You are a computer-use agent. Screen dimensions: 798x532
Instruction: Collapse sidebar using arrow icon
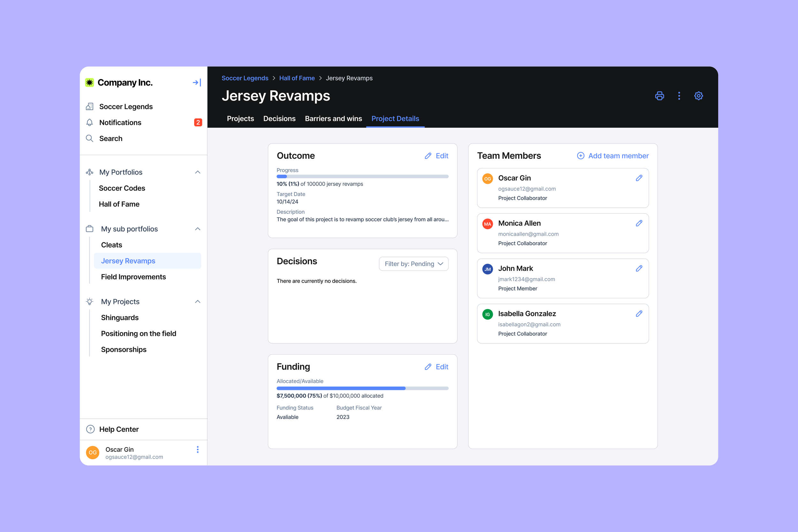[x=197, y=82]
